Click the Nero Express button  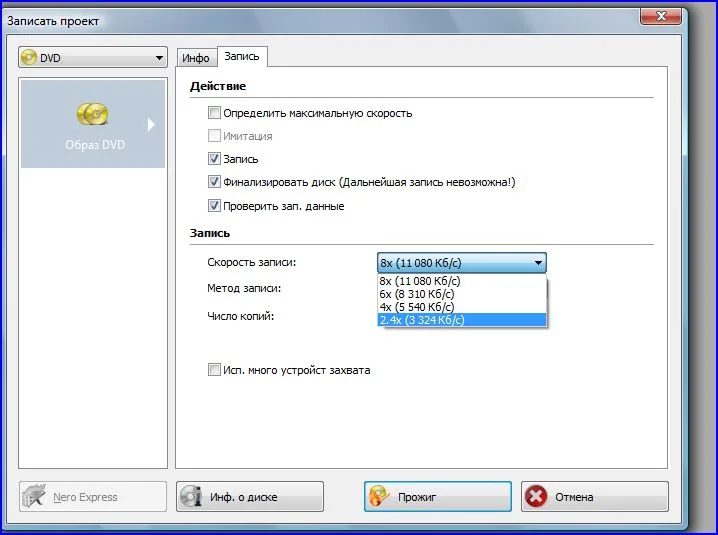(93, 497)
